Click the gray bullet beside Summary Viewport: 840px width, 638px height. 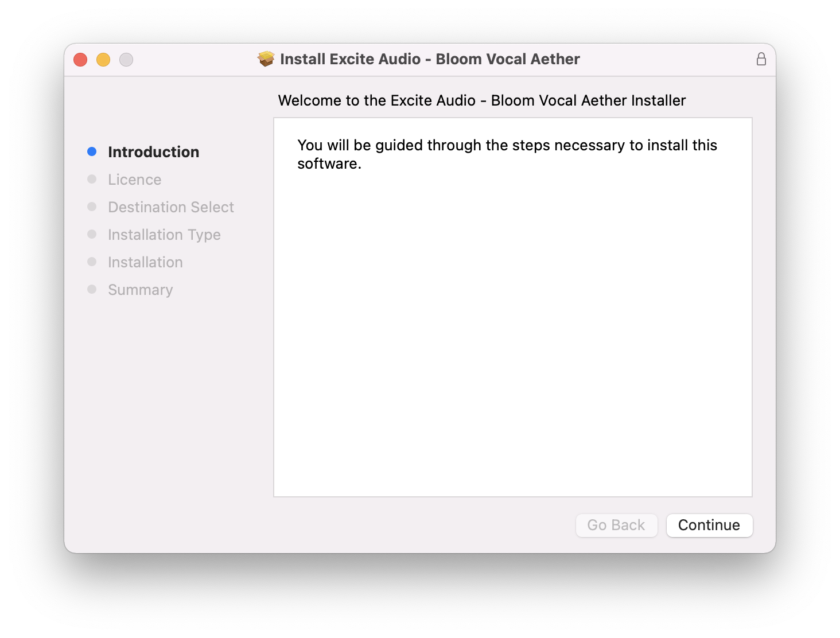click(x=92, y=289)
